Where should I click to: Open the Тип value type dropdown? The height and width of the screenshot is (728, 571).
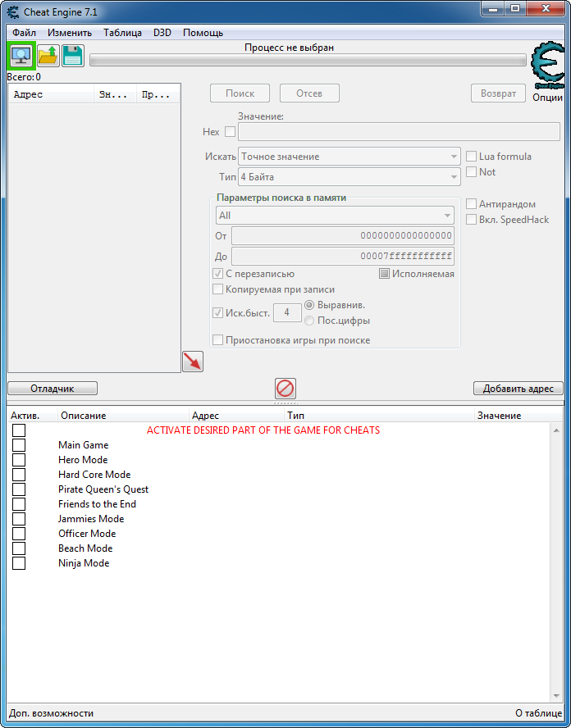pos(349,177)
